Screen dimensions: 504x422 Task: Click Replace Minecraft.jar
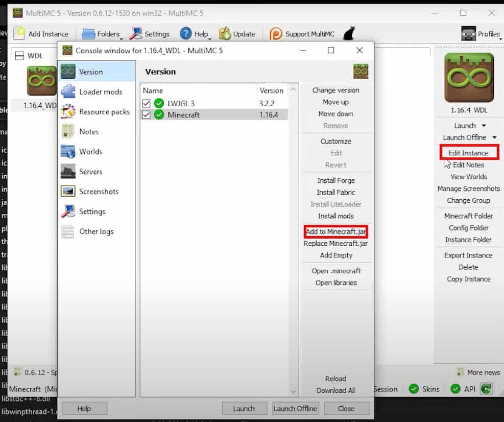(x=335, y=244)
